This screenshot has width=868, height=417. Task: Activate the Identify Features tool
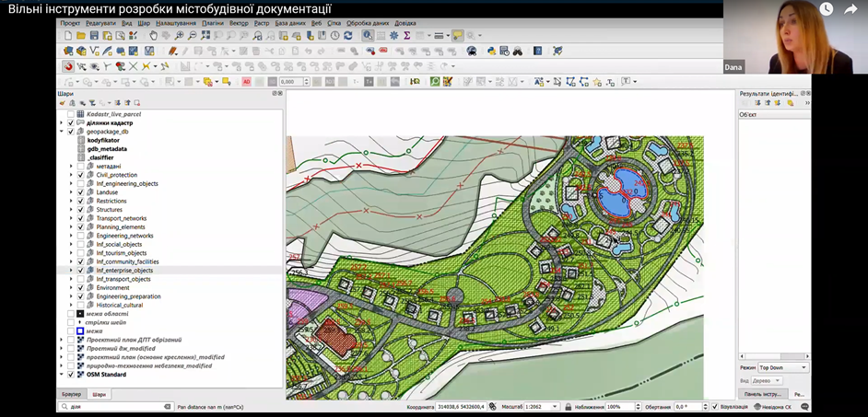[x=368, y=35]
